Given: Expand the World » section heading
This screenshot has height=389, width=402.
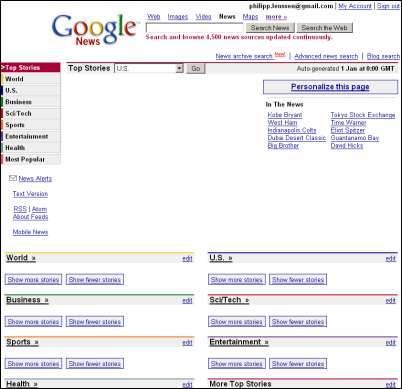Looking at the screenshot, I should 21,258.
